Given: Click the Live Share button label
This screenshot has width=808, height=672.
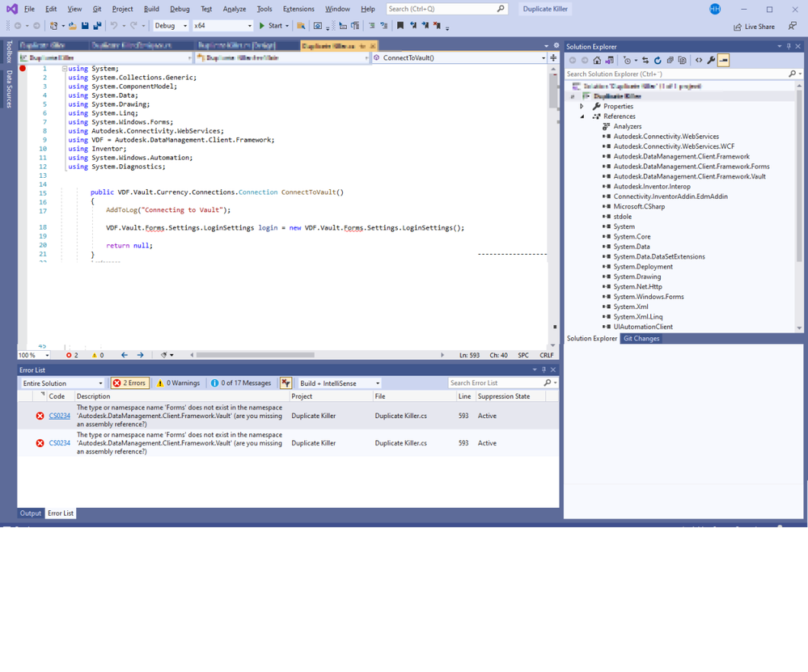Looking at the screenshot, I should tap(759, 27).
